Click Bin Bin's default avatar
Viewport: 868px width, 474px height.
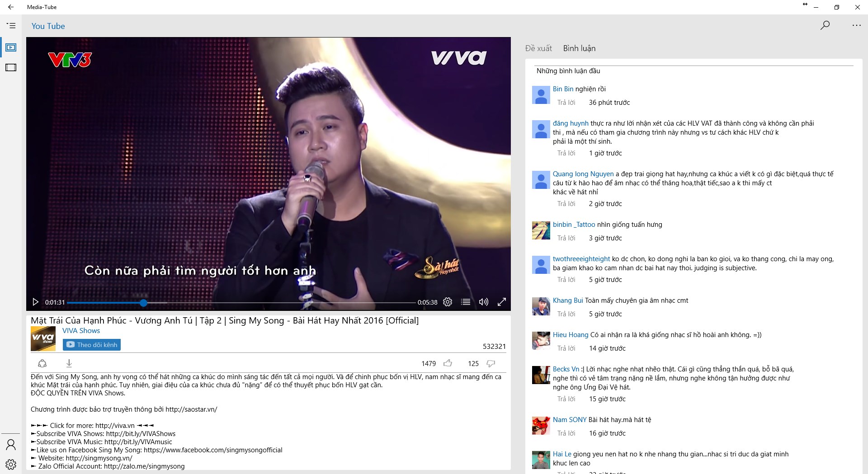[x=541, y=95]
